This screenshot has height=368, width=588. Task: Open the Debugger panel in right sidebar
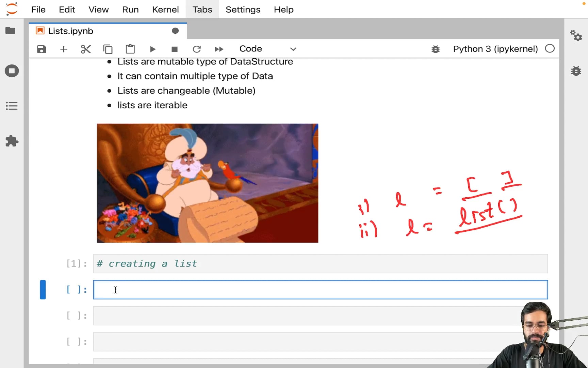pyautogui.click(x=576, y=71)
